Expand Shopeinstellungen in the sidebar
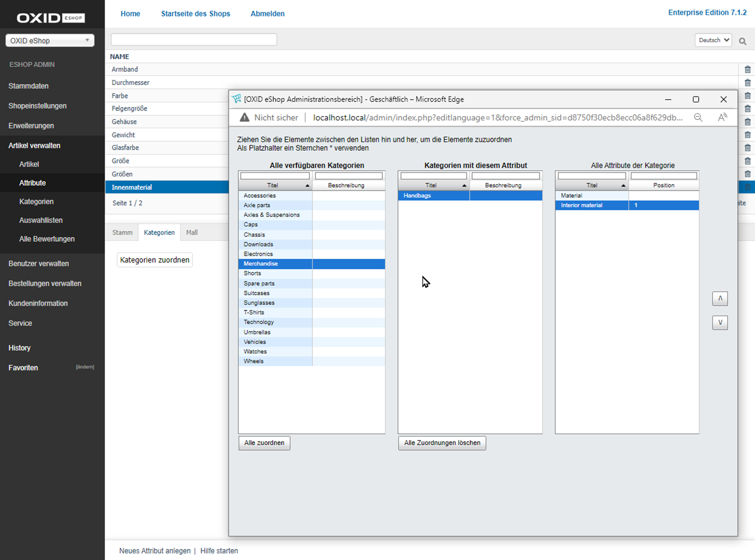The height and width of the screenshot is (560, 755). [37, 106]
